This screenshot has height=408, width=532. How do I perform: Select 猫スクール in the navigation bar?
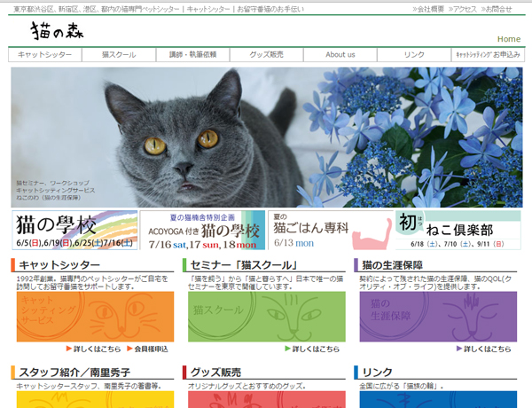coord(119,55)
